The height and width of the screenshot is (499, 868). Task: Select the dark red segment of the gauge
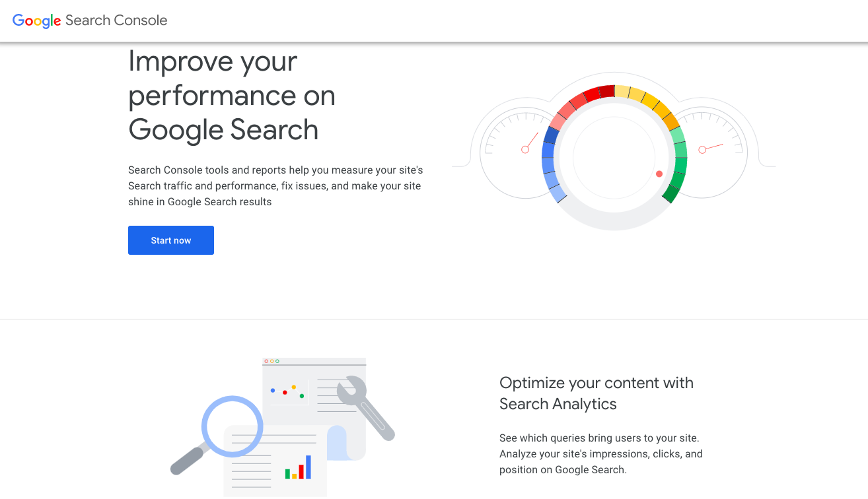click(x=598, y=93)
